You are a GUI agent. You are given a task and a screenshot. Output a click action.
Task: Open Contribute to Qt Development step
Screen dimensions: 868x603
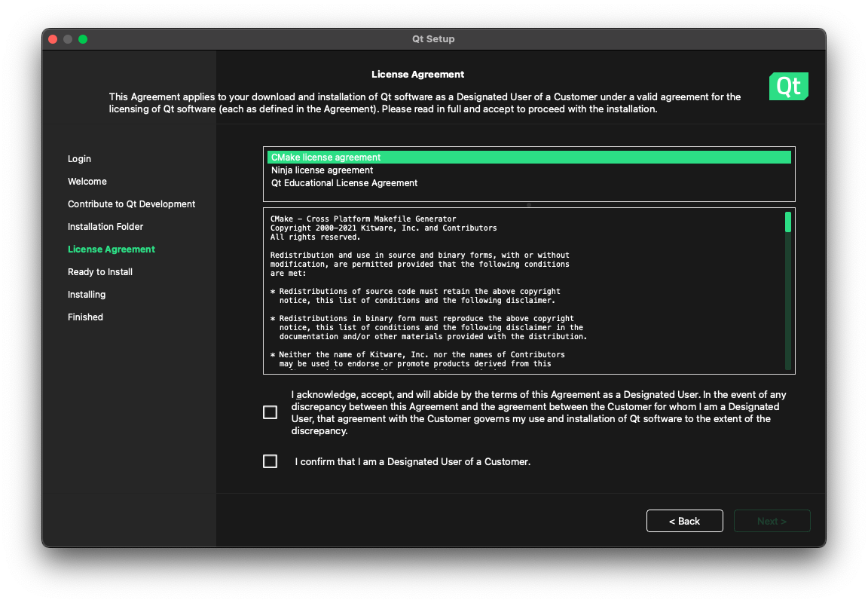click(x=131, y=204)
